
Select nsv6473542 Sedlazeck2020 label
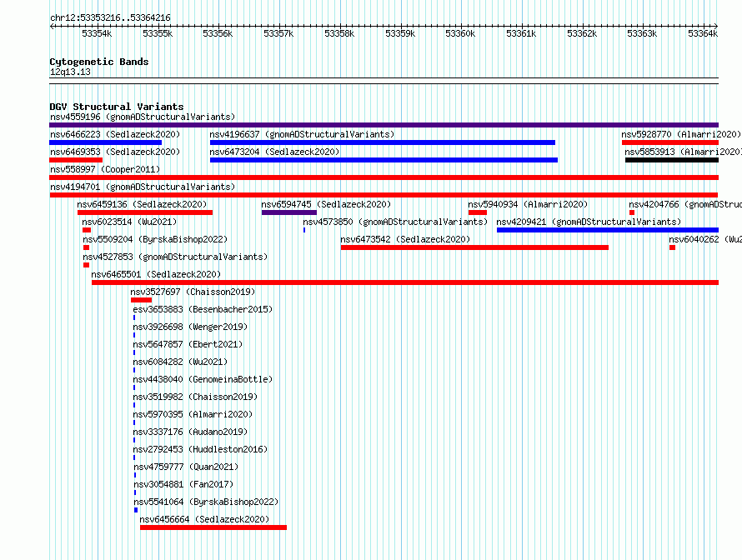pyautogui.click(x=405, y=239)
